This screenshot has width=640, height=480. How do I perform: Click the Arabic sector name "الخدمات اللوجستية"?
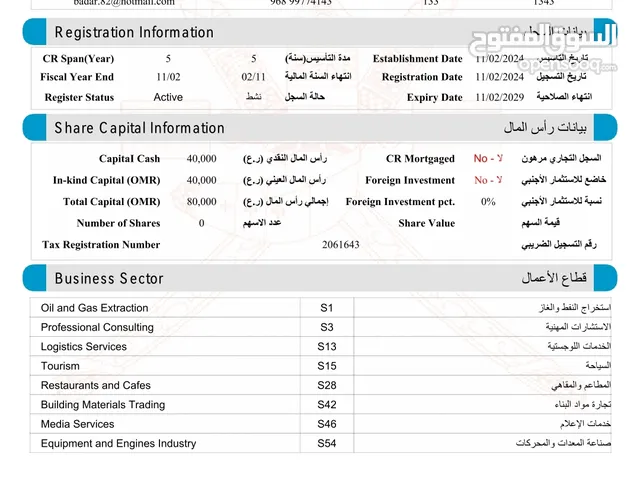pos(579,346)
